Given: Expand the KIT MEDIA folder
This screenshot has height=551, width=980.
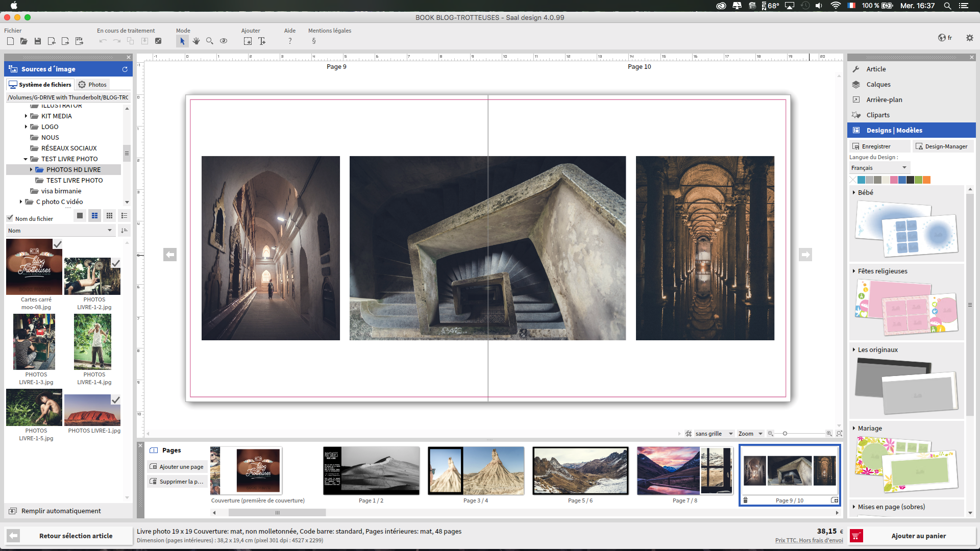Looking at the screenshot, I should (26, 116).
